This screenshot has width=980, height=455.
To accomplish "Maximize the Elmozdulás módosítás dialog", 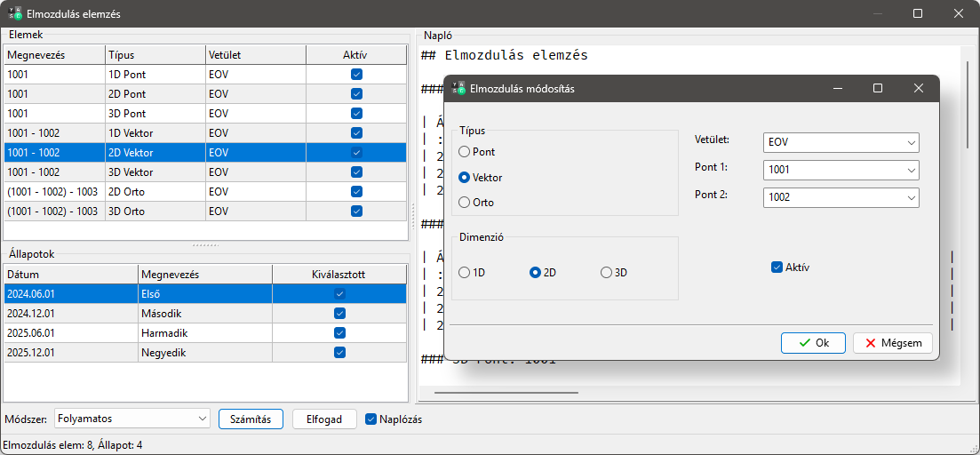I will tap(878, 88).
